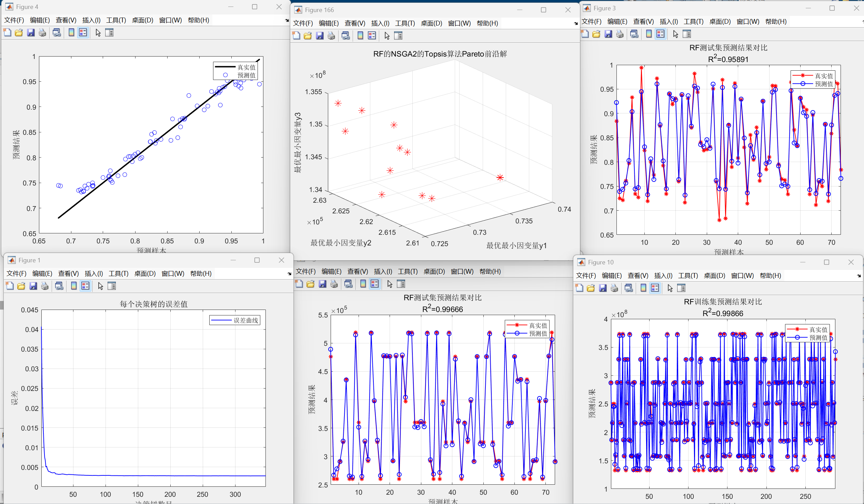The height and width of the screenshot is (504, 864).
Task: Click New Figure icon in Figure 4 toolbar
Action: tap(7, 33)
